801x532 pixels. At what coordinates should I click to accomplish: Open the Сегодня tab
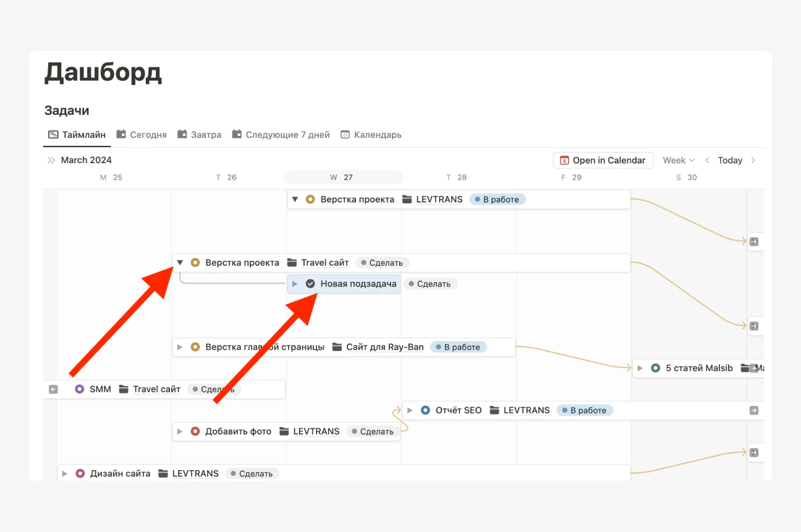point(142,135)
